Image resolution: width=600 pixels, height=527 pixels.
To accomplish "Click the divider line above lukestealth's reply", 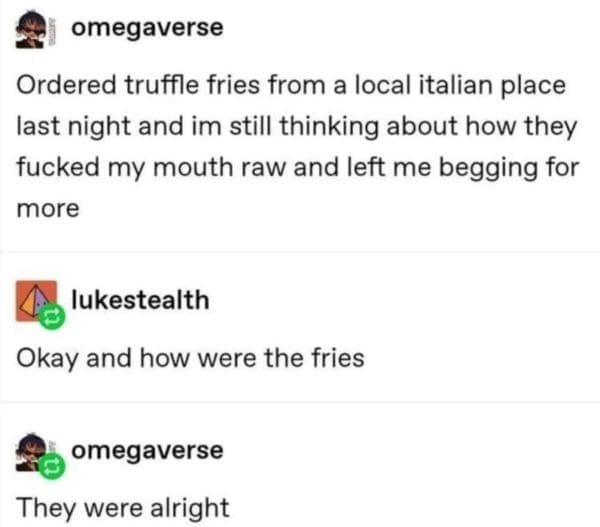I will coord(300,252).
